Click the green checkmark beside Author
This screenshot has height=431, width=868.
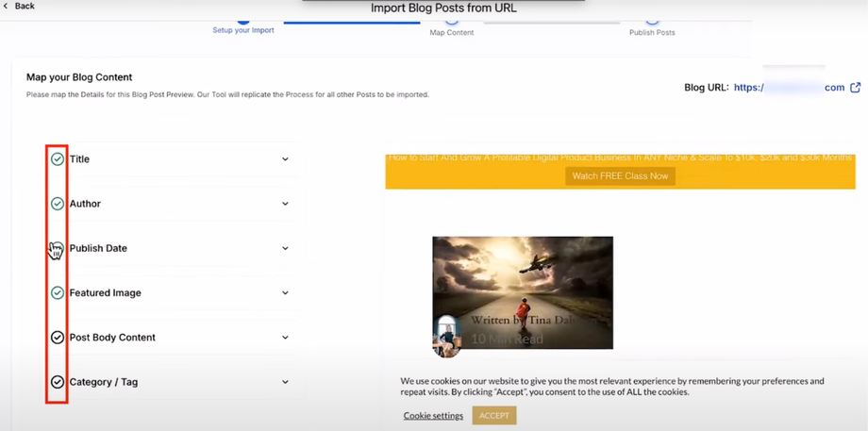tap(58, 204)
